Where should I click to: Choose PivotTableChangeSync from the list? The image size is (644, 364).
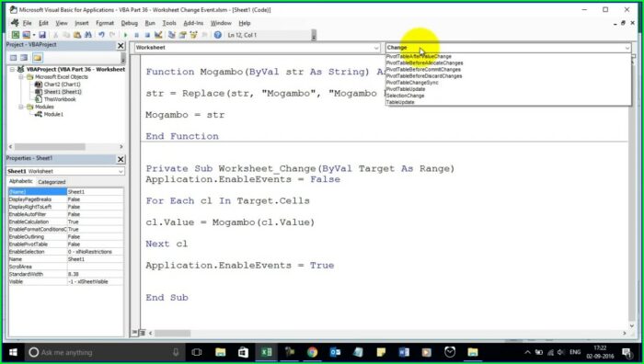tap(412, 83)
